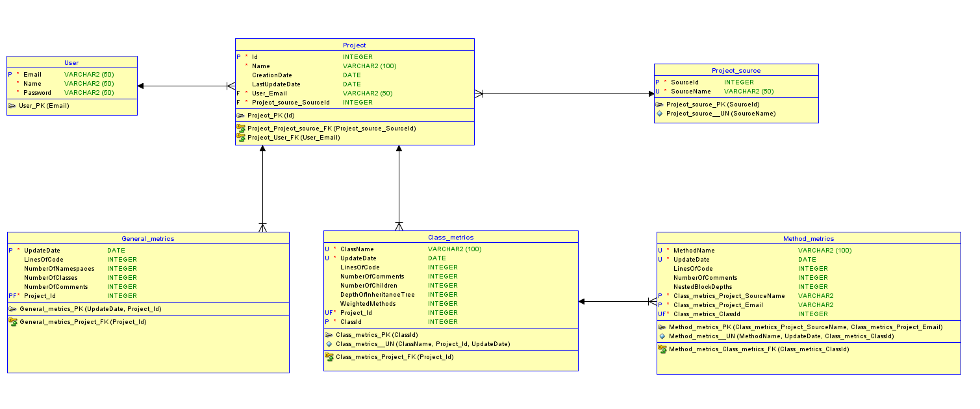Screen dimensions: 980x409
Task: Select the User table title
Action: (71, 63)
